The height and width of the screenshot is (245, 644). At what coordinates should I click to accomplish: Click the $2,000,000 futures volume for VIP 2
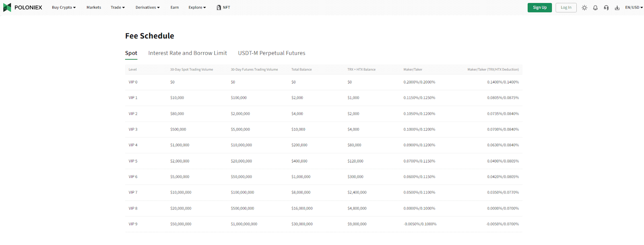[x=240, y=114]
